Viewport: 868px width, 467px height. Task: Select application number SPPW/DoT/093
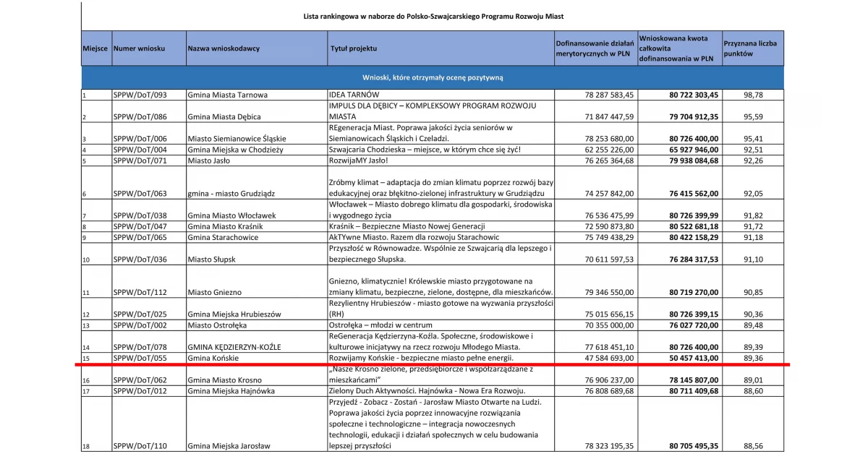click(140, 95)
